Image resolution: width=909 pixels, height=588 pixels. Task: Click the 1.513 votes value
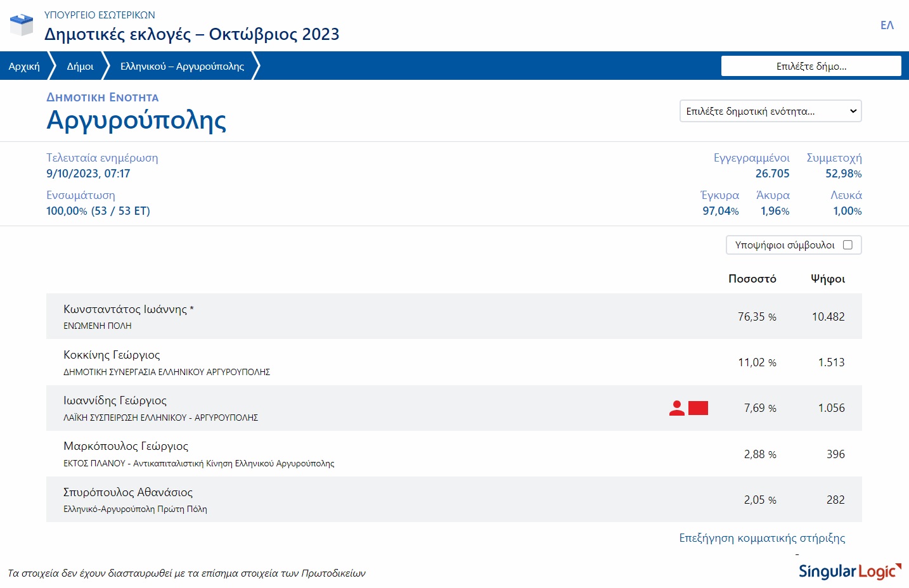coord(831,362)
